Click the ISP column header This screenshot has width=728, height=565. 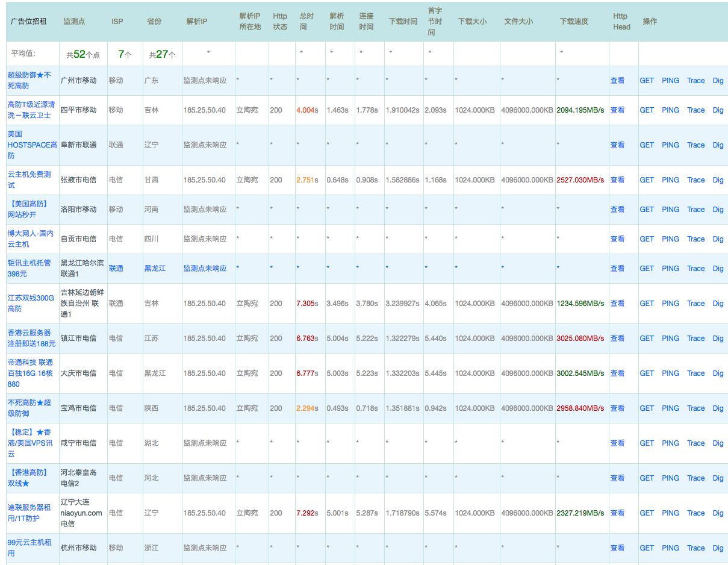117,22
